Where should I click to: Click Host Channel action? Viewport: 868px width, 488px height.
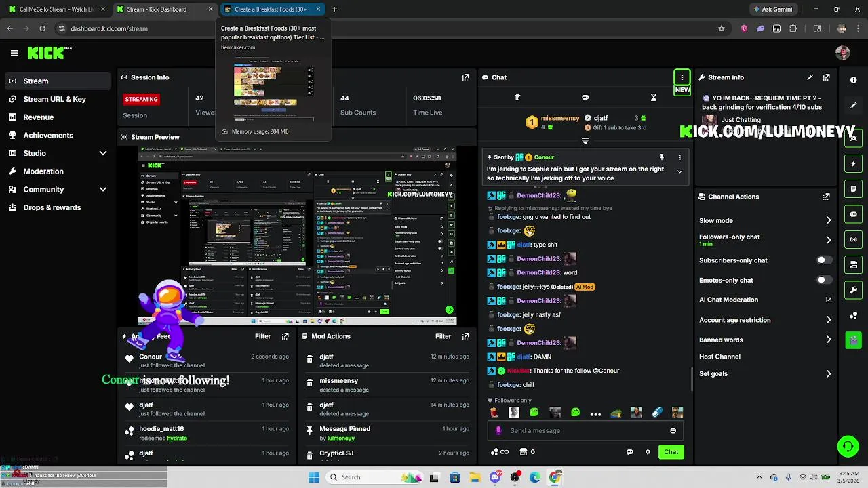click(x=719, y=357)
